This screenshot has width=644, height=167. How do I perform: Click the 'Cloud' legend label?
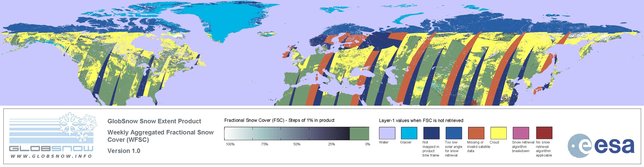[x=494, y=142]
